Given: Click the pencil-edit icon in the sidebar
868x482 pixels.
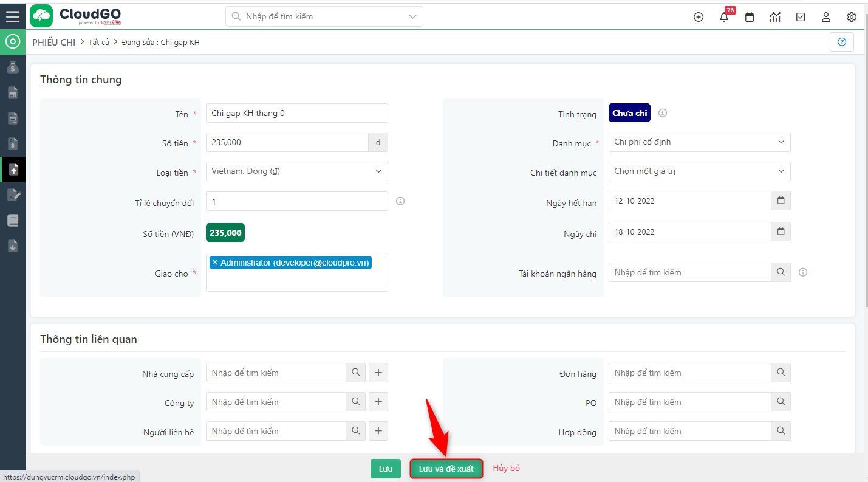Looking at the screenshot, I should point(13,195).
